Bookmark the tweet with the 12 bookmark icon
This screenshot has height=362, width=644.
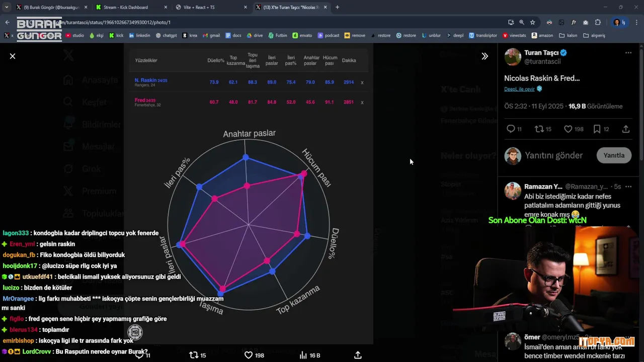[601, 129]
